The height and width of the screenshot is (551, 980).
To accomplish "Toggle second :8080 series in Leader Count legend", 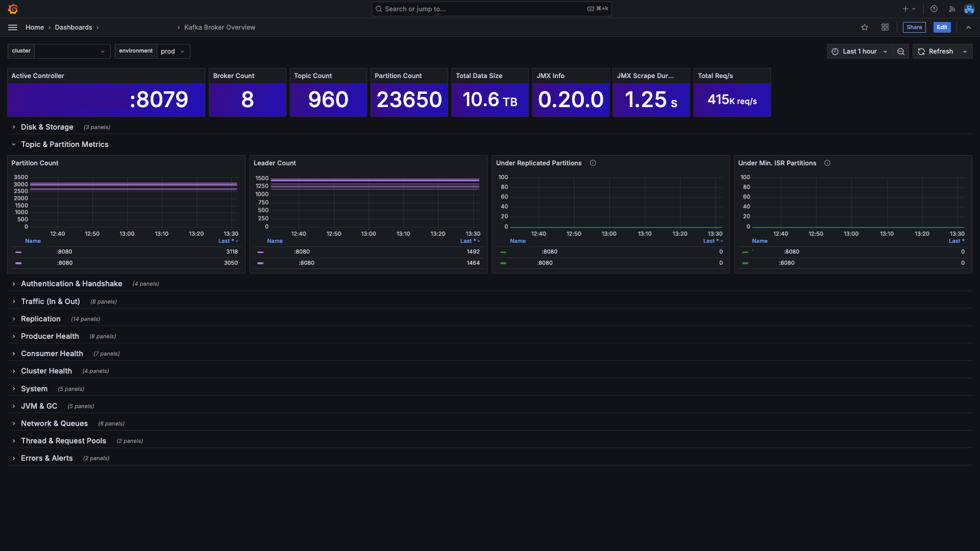I will pos(306,263).
